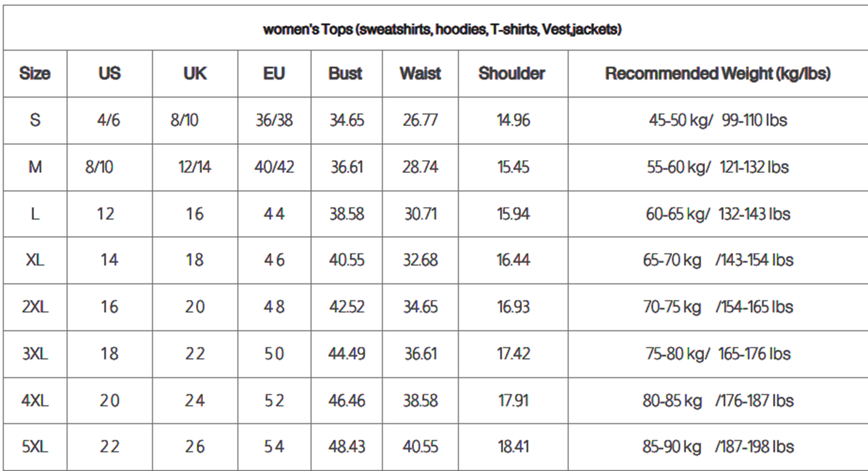Click the Bust column header

345,73
